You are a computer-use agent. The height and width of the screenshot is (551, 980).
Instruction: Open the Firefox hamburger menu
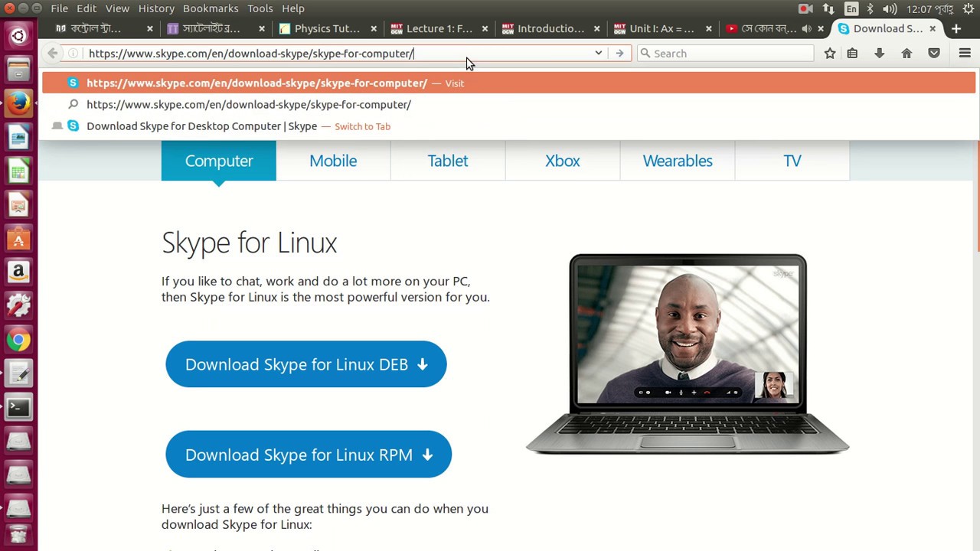click(x=965, y=54)
